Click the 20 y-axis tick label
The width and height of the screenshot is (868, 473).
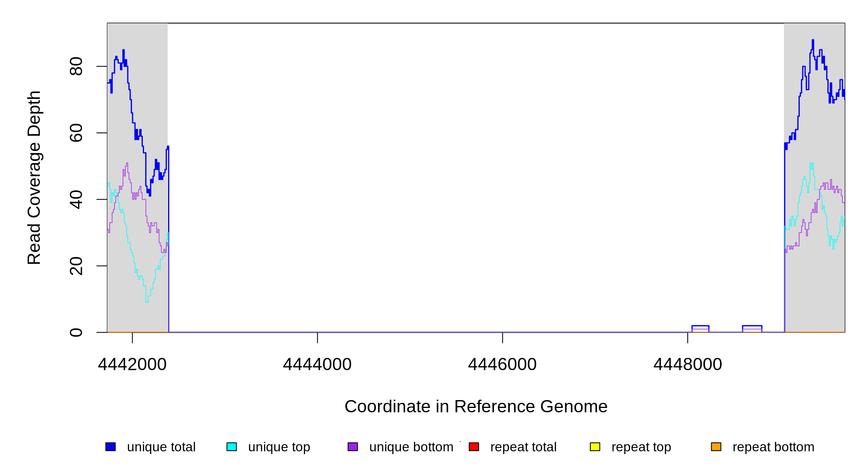76,266
